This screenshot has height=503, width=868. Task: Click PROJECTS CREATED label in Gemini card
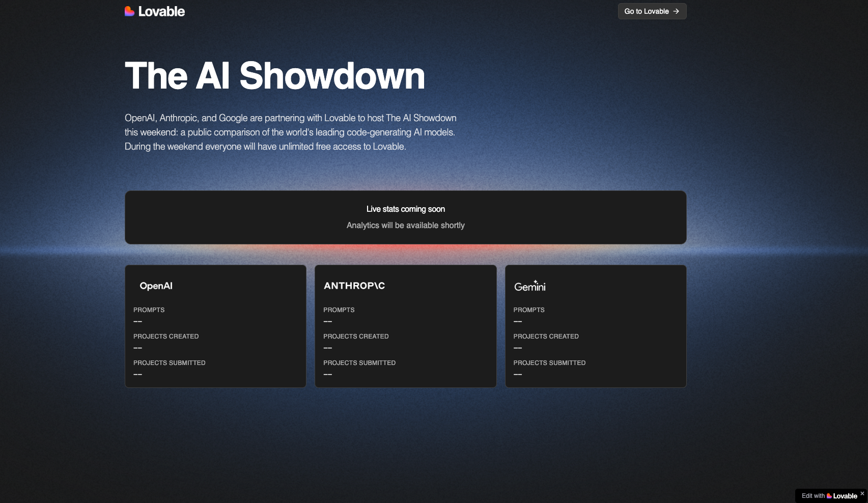click(x=546, y=336)
